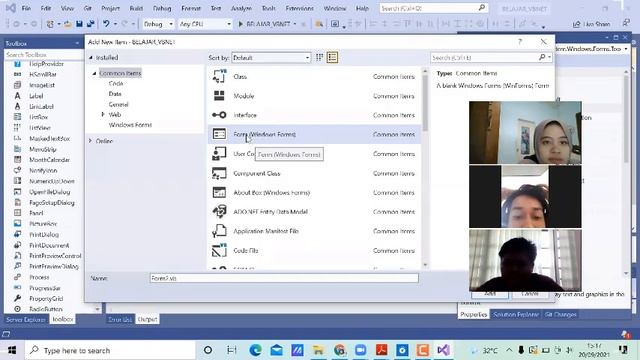Open Mail app from the taskbar

pos(276,350)
